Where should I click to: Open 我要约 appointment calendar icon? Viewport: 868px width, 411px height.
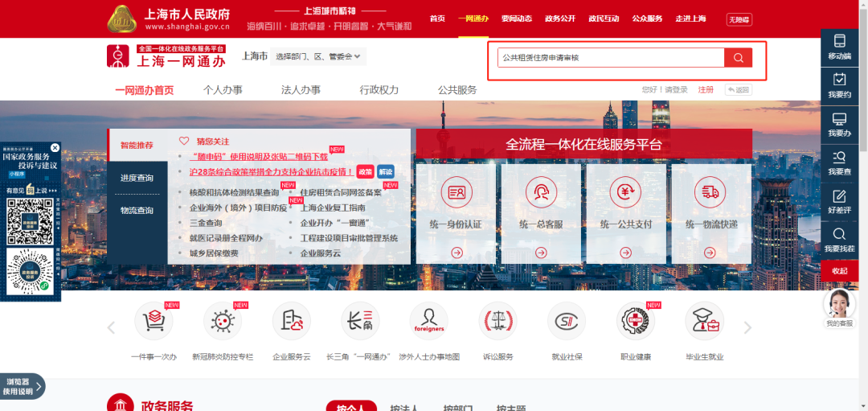click(x=839, y=79)
